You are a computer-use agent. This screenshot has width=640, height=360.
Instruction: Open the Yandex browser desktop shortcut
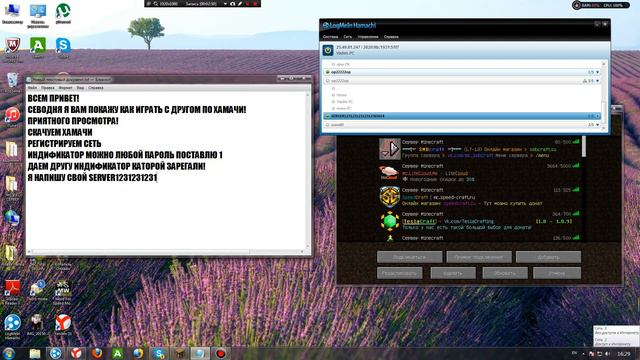63,324
